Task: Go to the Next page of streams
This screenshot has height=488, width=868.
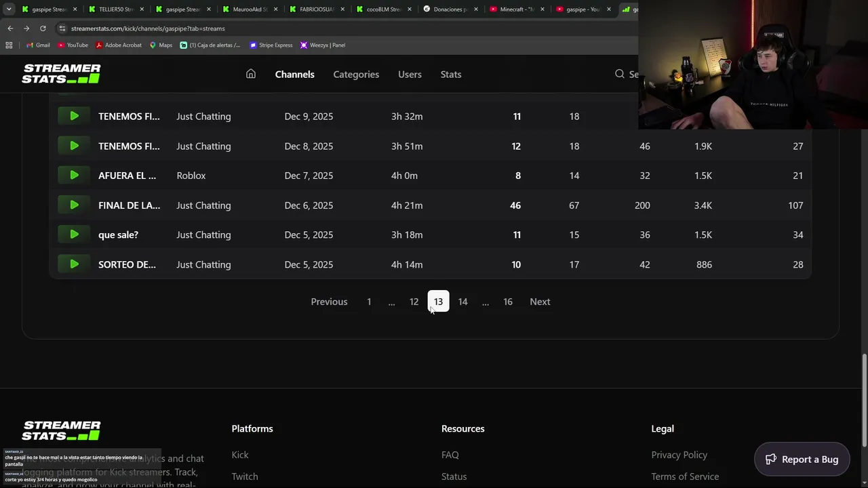Action: (x=540, y=302)
